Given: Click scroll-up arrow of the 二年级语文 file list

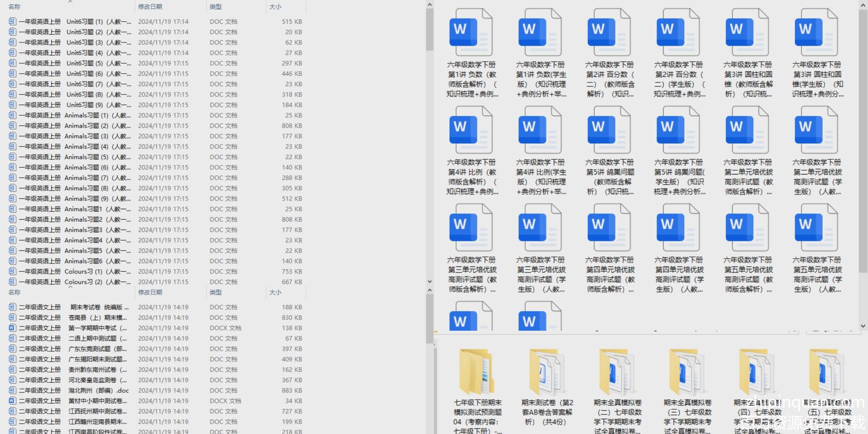Looking at the screenshot, I should (x=430, y=290).
